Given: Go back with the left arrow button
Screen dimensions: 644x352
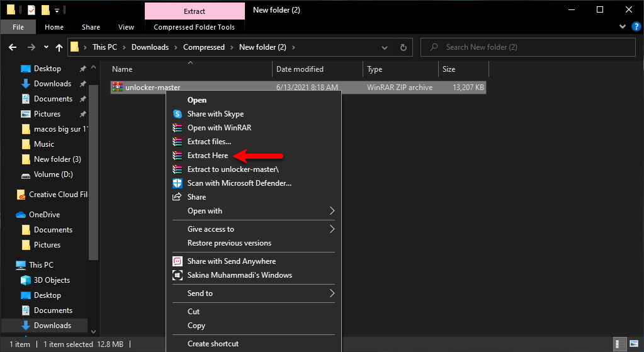Looking at the screenshot, I should (x=13, y=47).
